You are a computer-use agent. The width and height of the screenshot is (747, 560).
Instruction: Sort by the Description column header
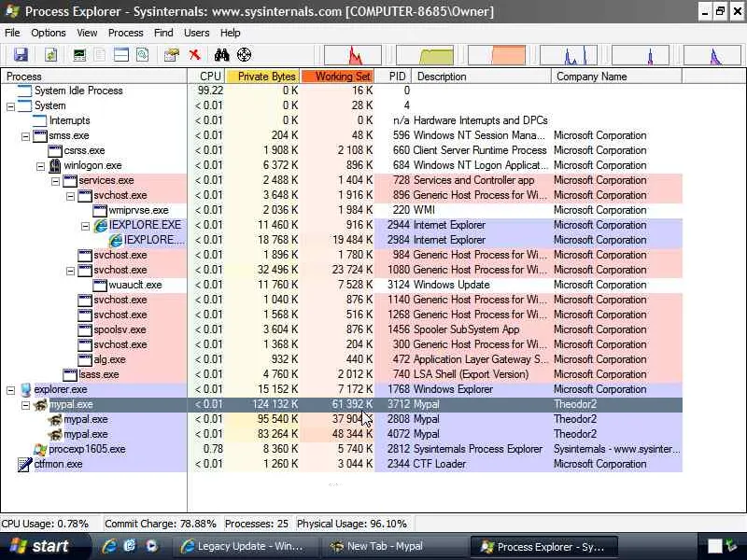pos(481,77)
